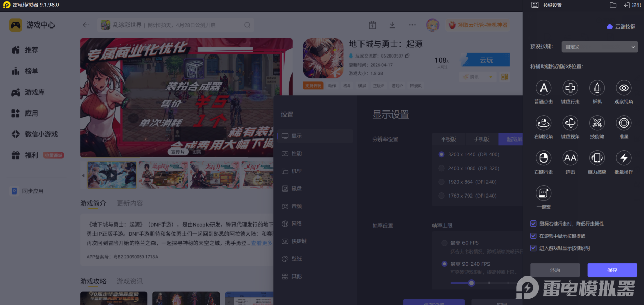Select resolution 1920 x 864 (DPI 240)

tap(442, 182)
